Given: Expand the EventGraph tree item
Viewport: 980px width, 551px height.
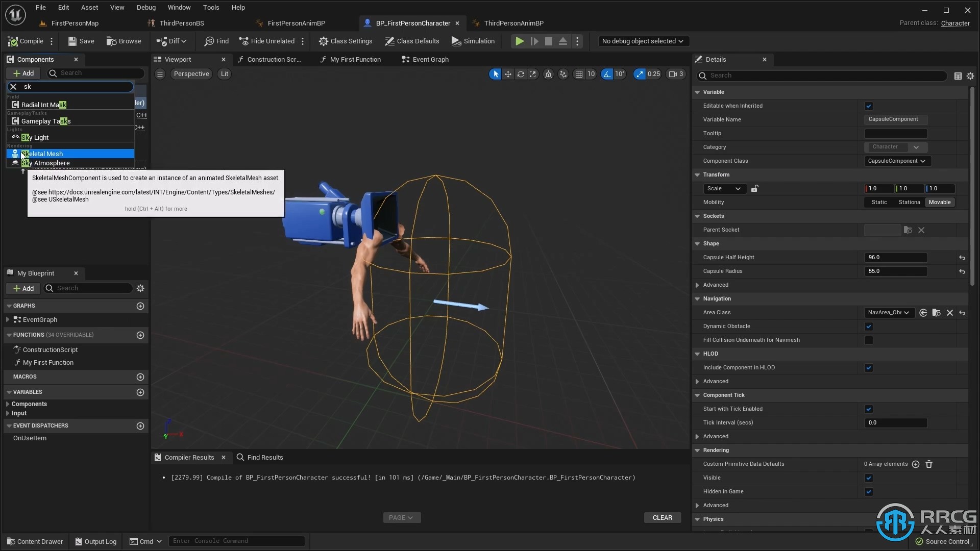Looking at the screenshot, I should tap(8, 320).
